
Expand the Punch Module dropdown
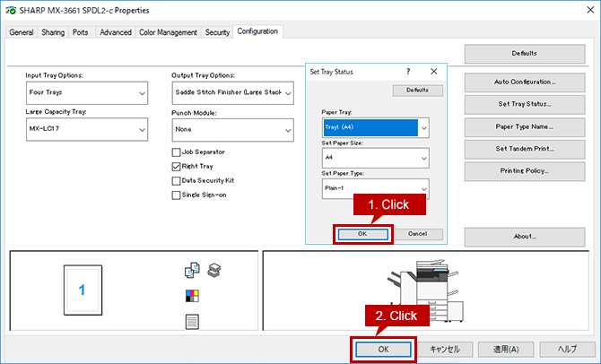pos(233,130)
